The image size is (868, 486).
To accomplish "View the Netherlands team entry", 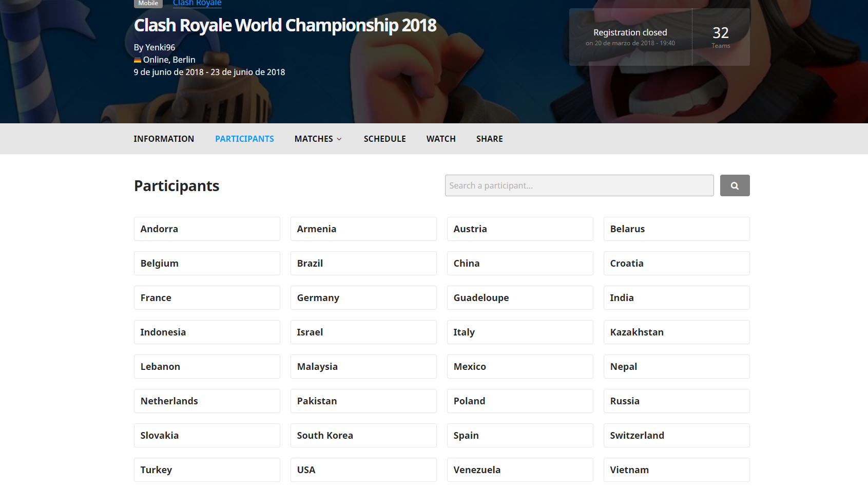I will click(x=207, y=401).
